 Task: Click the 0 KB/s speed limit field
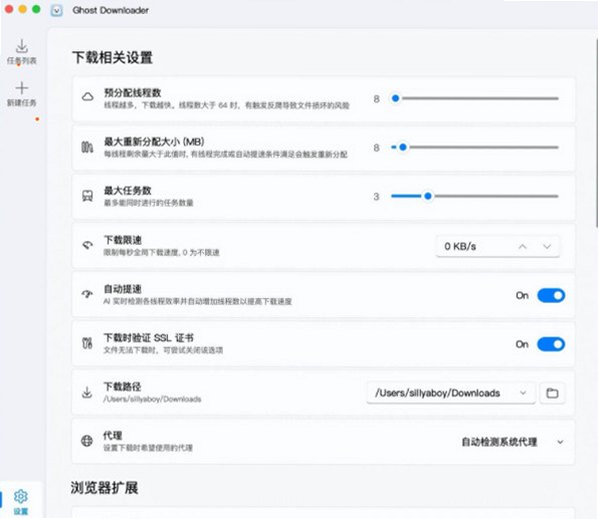point(497,247)
